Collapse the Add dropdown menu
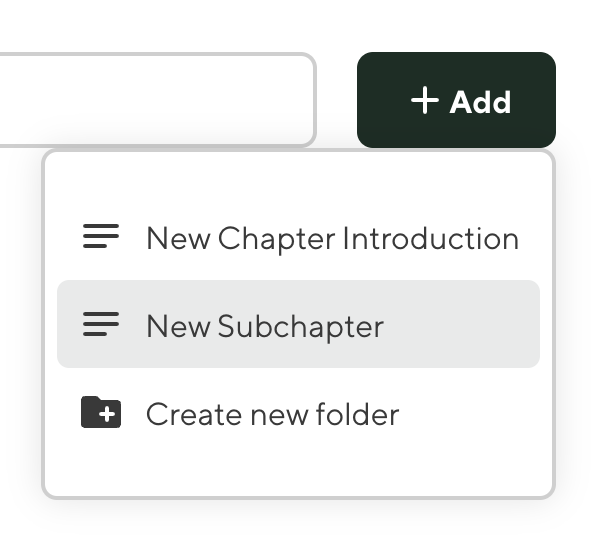The height and width of the screenshot is (546, 600). coord(456,100)
